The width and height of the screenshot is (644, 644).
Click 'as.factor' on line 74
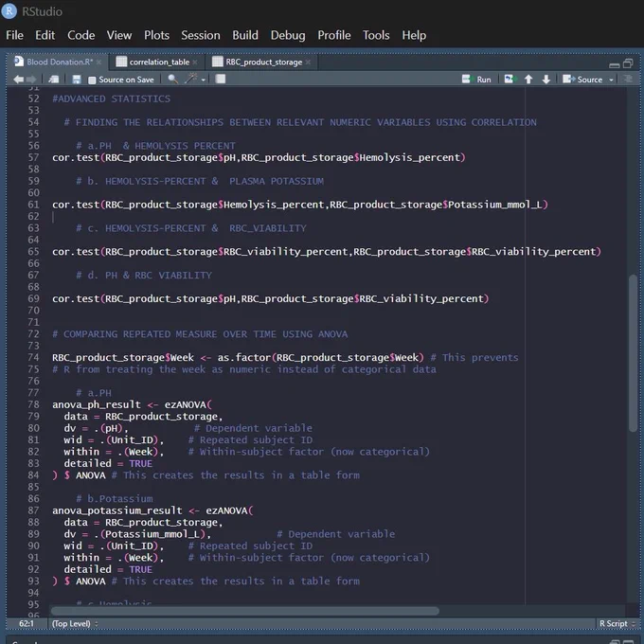coord(244,358)
